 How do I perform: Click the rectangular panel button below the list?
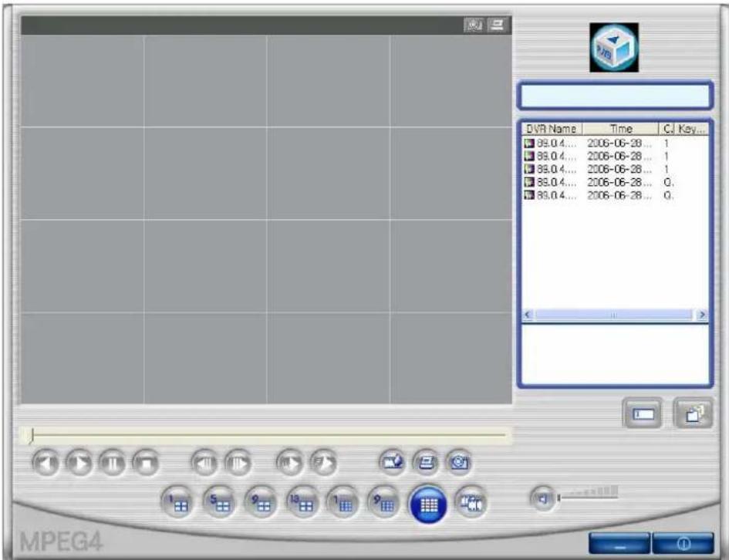coord(643,413)
